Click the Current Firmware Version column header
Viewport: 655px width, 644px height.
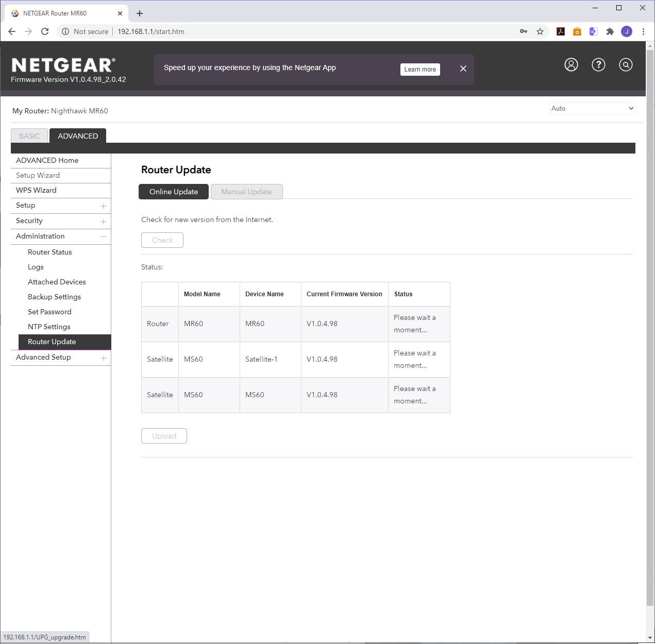coord(344,294)
